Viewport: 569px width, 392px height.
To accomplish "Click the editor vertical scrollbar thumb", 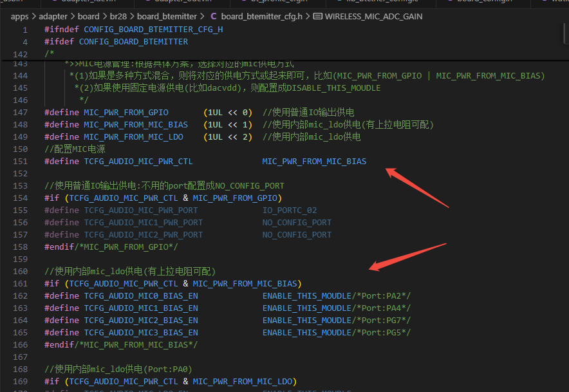I will [x=566, y=33].
